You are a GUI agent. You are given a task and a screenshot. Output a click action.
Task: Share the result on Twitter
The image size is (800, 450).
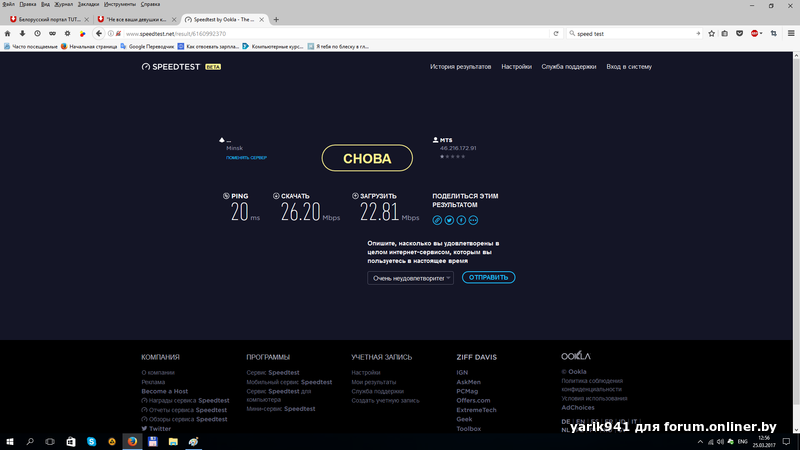[449, 220]
